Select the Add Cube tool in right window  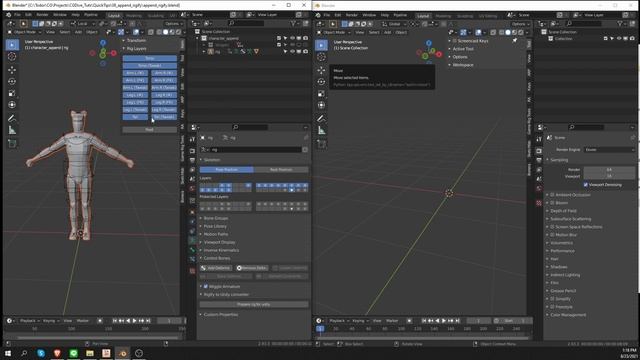click(x=321, y=144)
